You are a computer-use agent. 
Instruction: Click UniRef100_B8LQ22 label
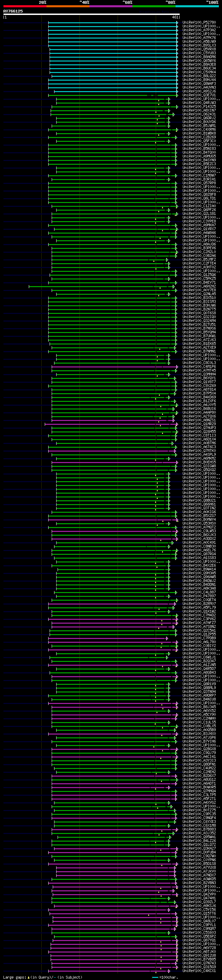[199, 76]
